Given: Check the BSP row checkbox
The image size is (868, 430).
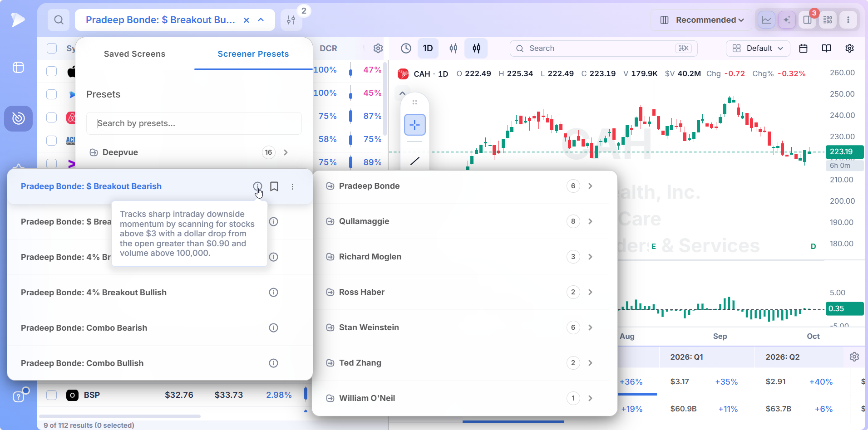Looking at the screenshot, I should (x=52, y=395).
